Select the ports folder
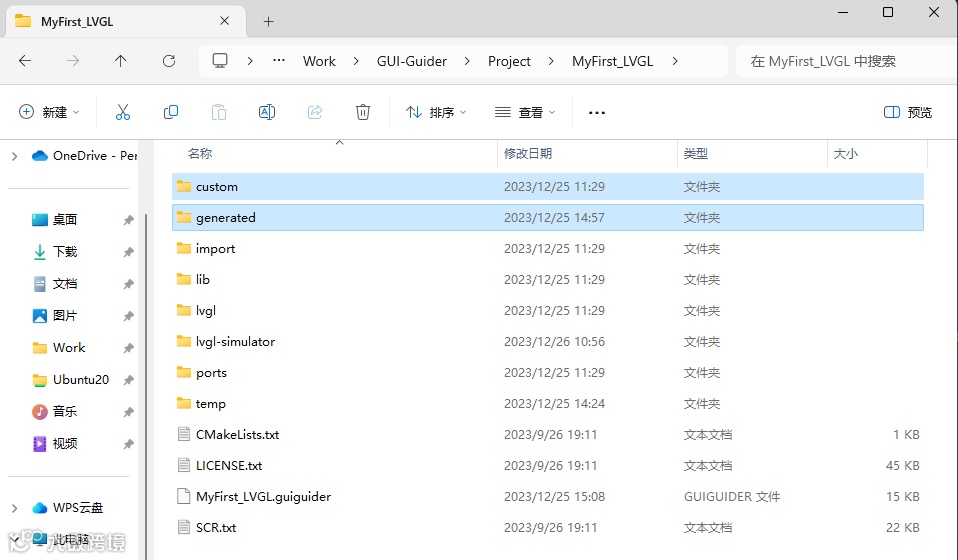The image size is (958, 560). 547,373
